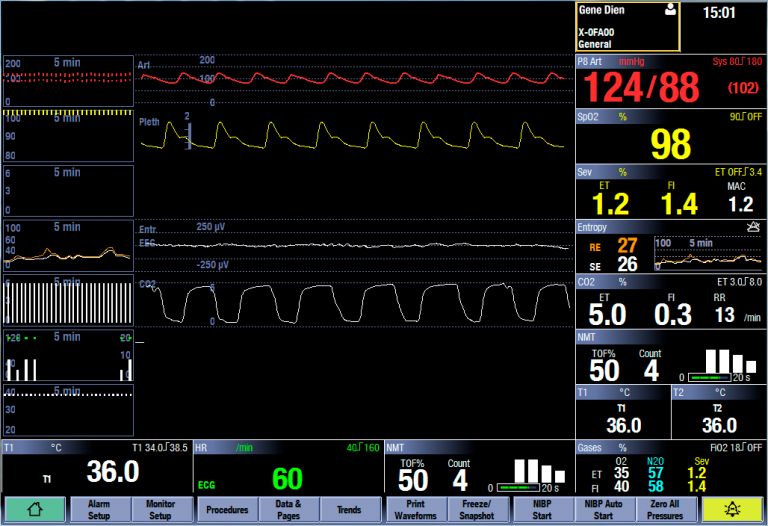Open Data & Pages
The image size is (768, 526).
point(288,509)
